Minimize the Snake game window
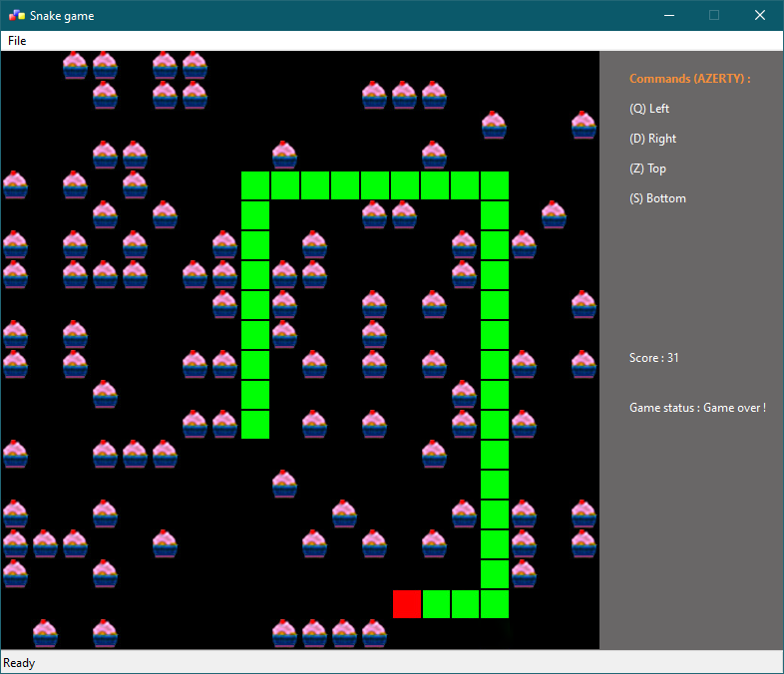784x674 pixels. pyautogui.click(x=667, y=16)
